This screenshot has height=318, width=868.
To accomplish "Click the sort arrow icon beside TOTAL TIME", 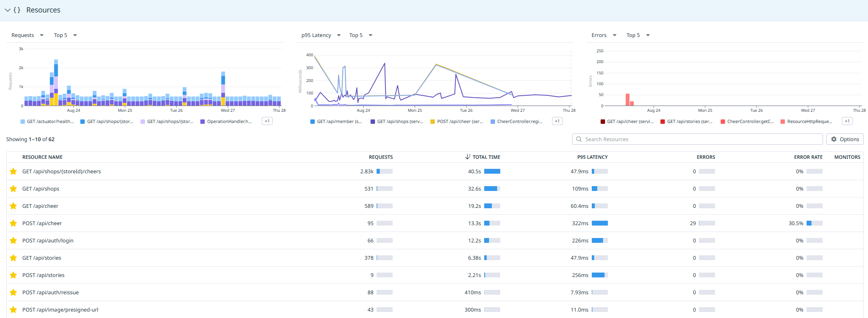I will [x=468, y=157].
